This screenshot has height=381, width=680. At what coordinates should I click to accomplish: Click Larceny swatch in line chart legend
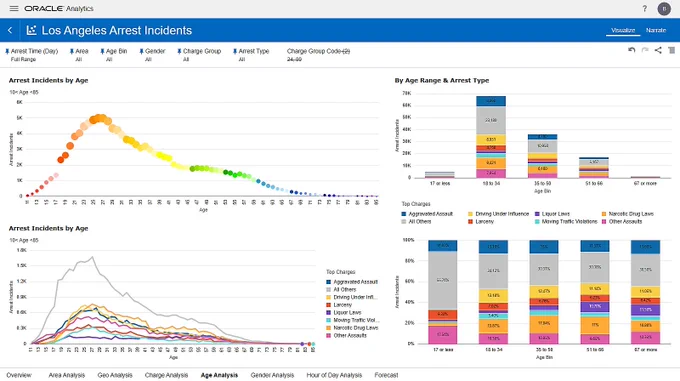pos(328,305)
